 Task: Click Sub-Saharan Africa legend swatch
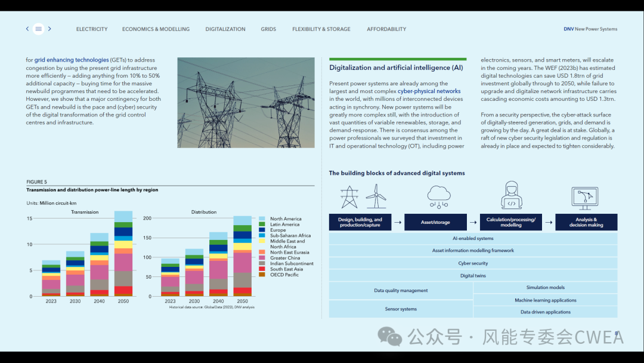(262, 236)
